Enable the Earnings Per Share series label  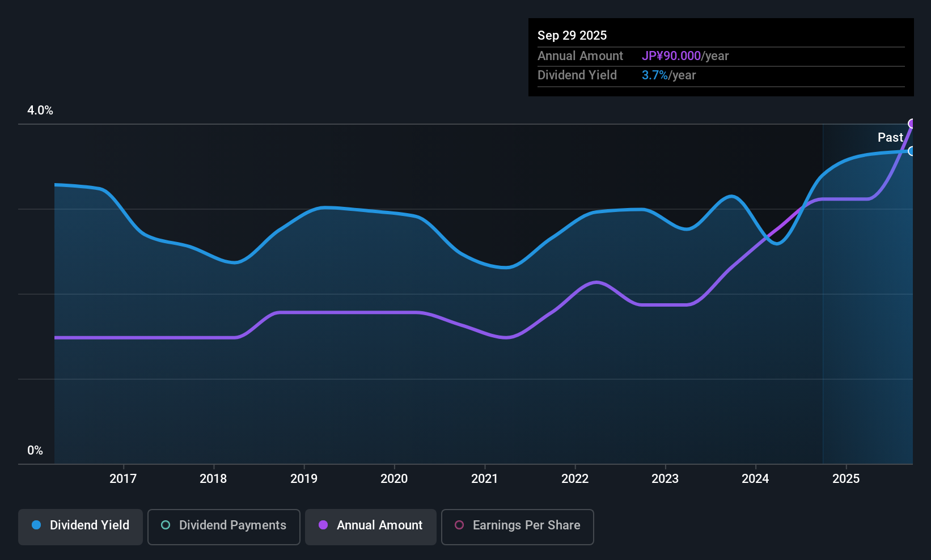[x=526, y=525]
